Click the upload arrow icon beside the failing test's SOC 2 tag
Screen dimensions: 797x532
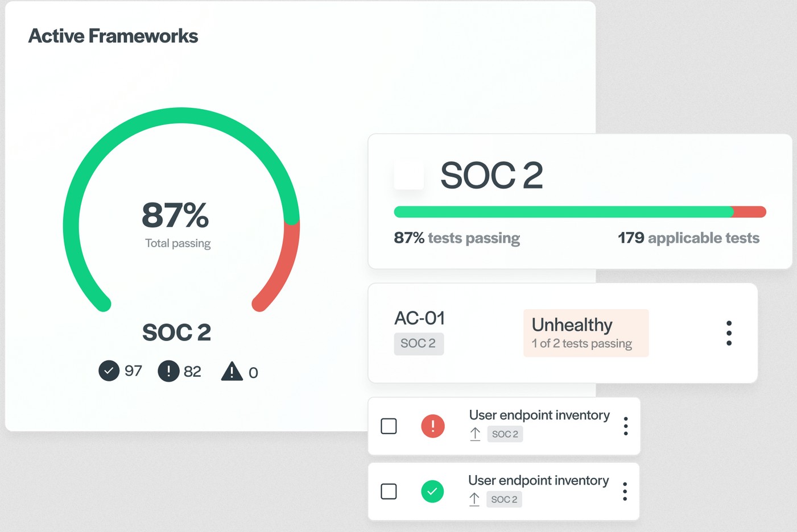pyautogui.click(x=475, y=434)
